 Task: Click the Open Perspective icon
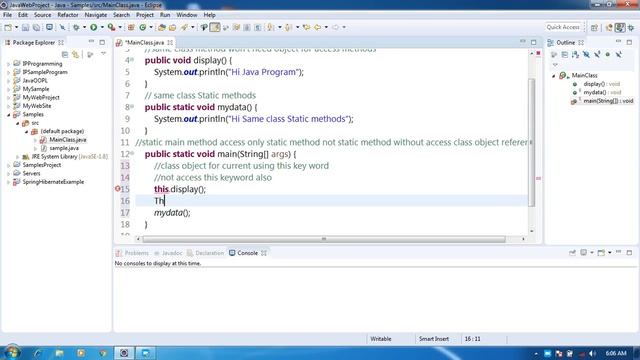(594, 27)
